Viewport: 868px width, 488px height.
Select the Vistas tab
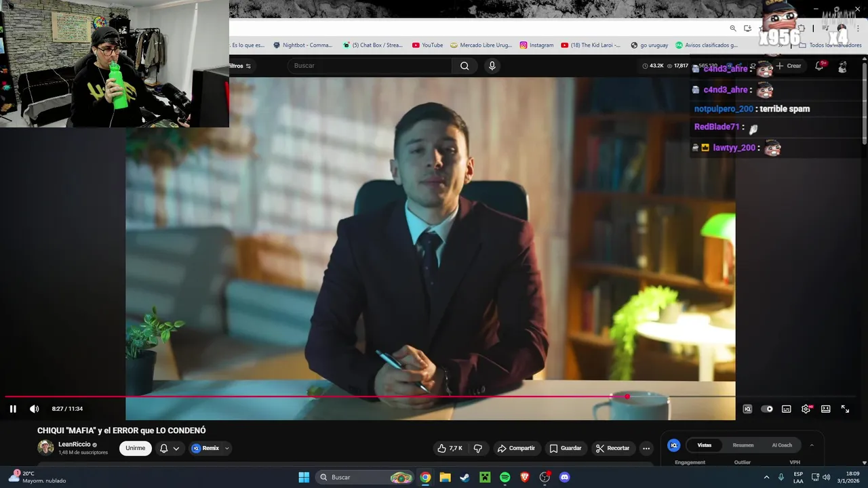[x=705, y=445]
